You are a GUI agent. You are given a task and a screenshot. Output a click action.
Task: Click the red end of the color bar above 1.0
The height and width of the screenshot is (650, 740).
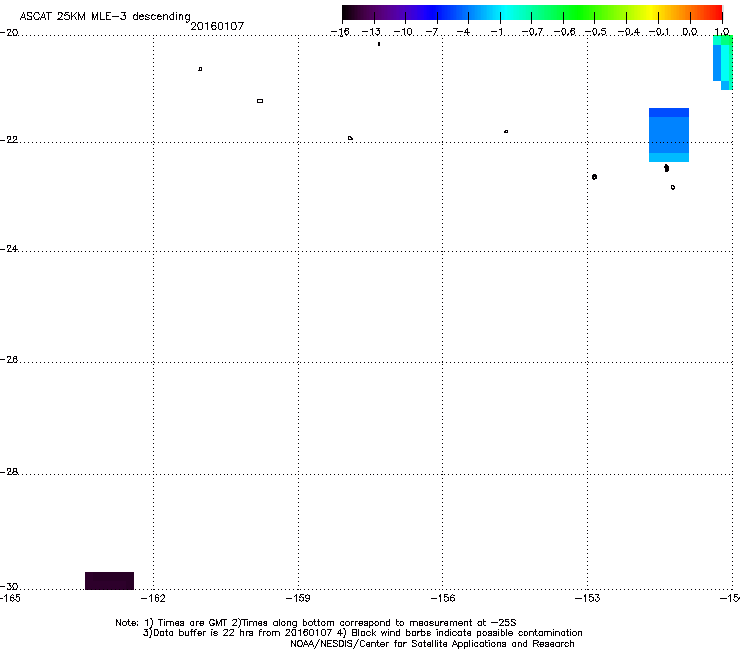(717, 12)
